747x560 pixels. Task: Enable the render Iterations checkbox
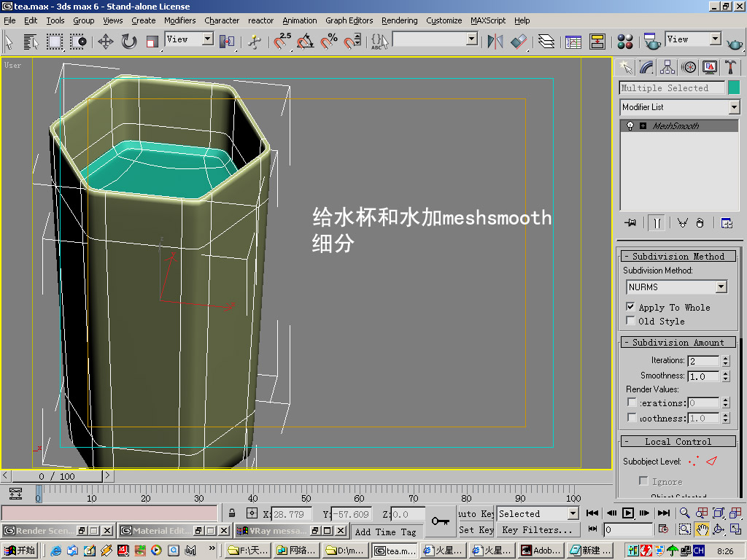632,402
